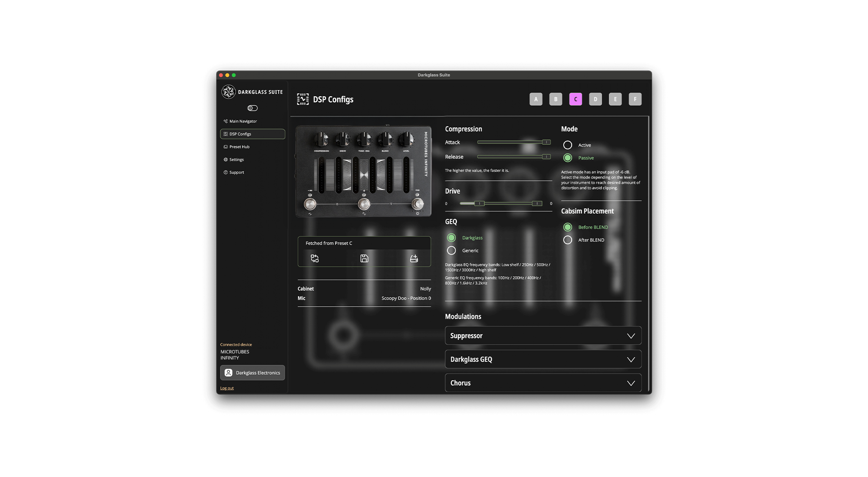
Task: Click the Settings gear icon in sidebar
Action: (x=226, y=160)
